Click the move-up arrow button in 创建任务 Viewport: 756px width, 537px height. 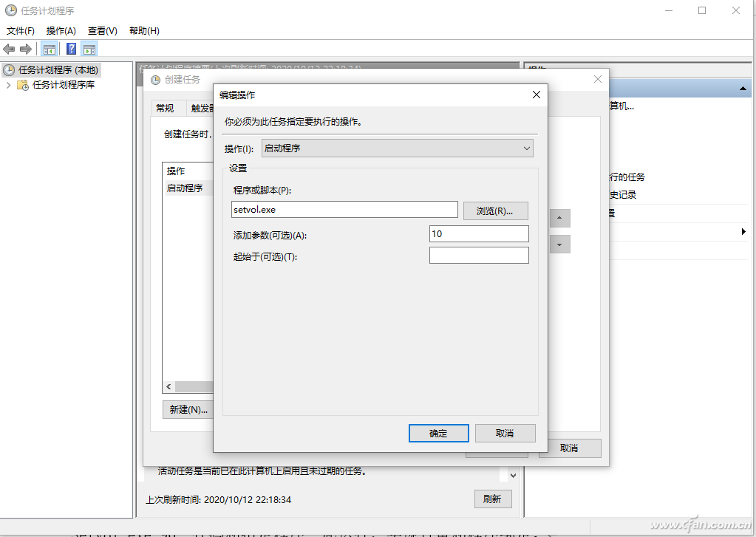pyautogui.click(x=559, y=218)
